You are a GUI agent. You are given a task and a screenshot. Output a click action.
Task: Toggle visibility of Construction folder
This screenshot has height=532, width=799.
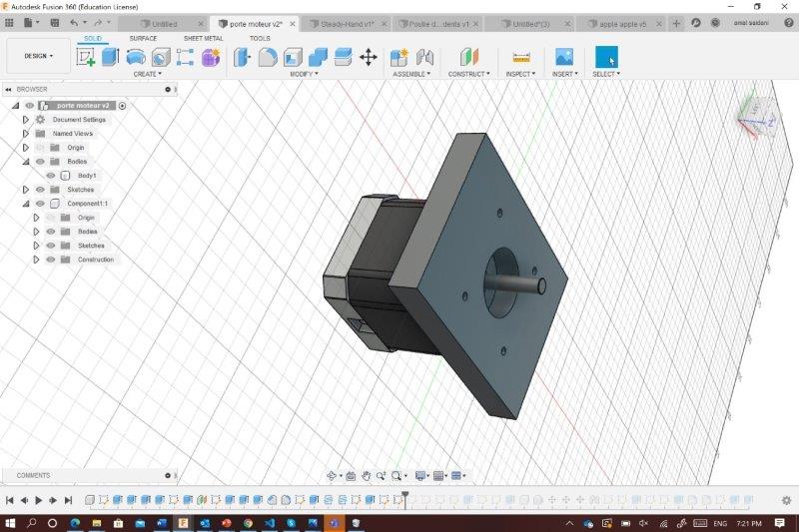click(x=51, y=260)
